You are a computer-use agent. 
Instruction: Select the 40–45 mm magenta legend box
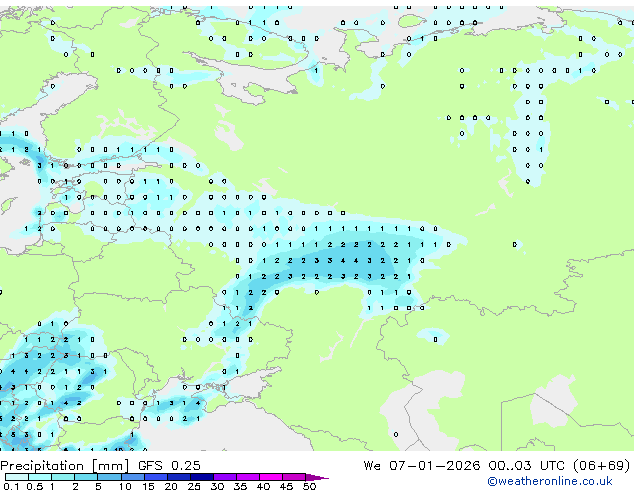(x=271, y=477)
